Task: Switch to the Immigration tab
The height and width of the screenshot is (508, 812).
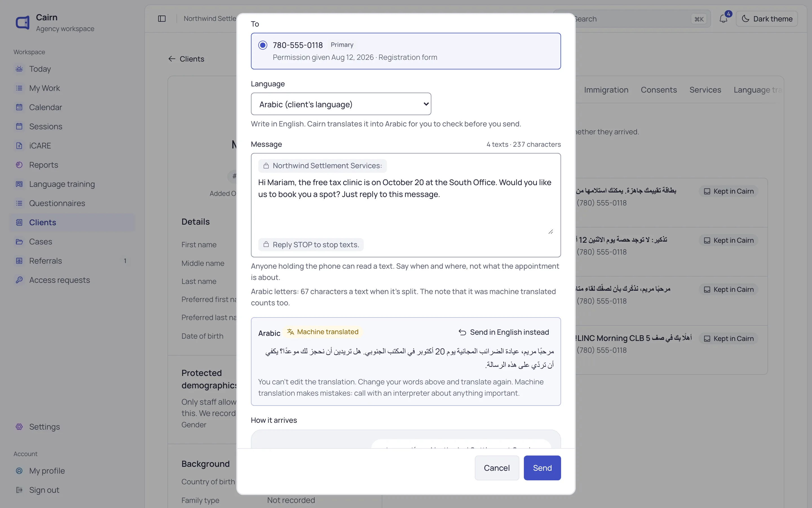Action: (x=606, y=90)
